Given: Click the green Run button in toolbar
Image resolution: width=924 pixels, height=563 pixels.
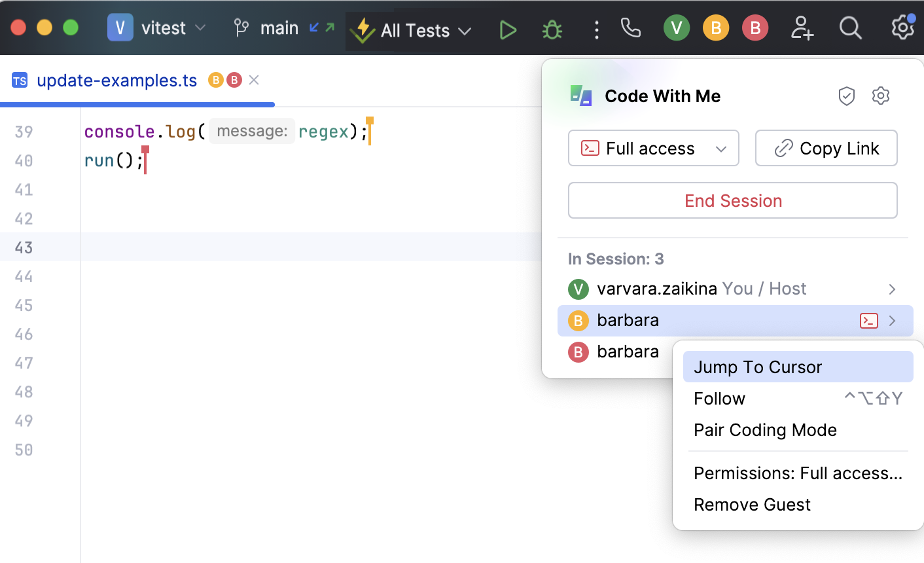Looking at the screenshot, I should click(x=508, y=30).
